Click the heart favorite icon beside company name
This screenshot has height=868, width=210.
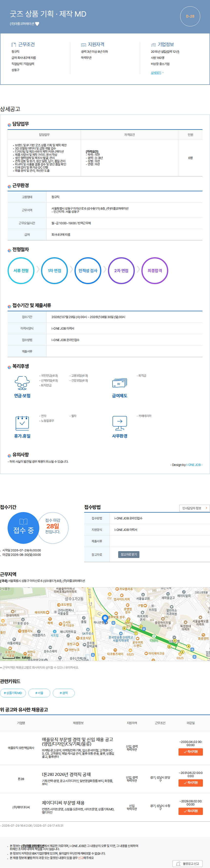point(37,24)
